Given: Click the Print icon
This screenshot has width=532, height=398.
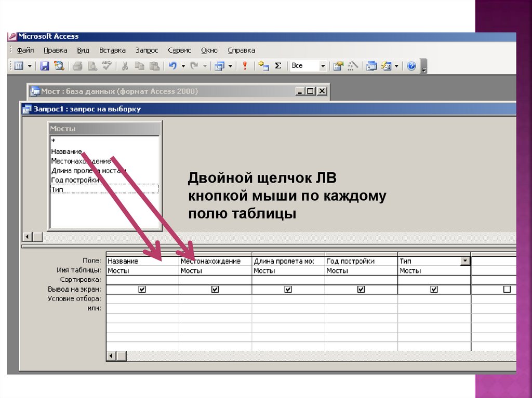Looking at the screenshot, I should coord(77,66).
